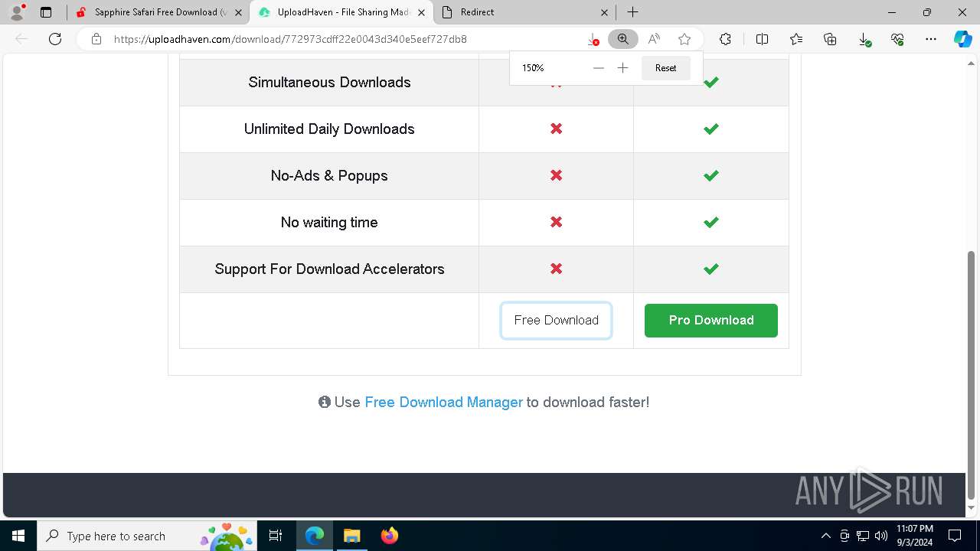Viewport: 980px width, 551px height.
Task: Open the Collections icon
Action: (830, 39)
